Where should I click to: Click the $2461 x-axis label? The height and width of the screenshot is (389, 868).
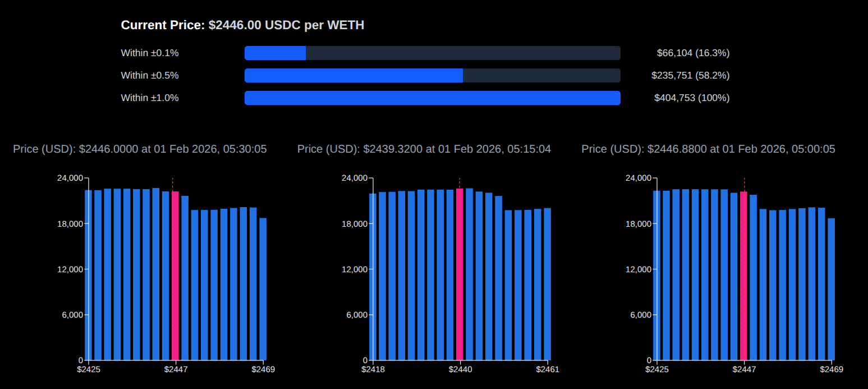click(547, 369)
